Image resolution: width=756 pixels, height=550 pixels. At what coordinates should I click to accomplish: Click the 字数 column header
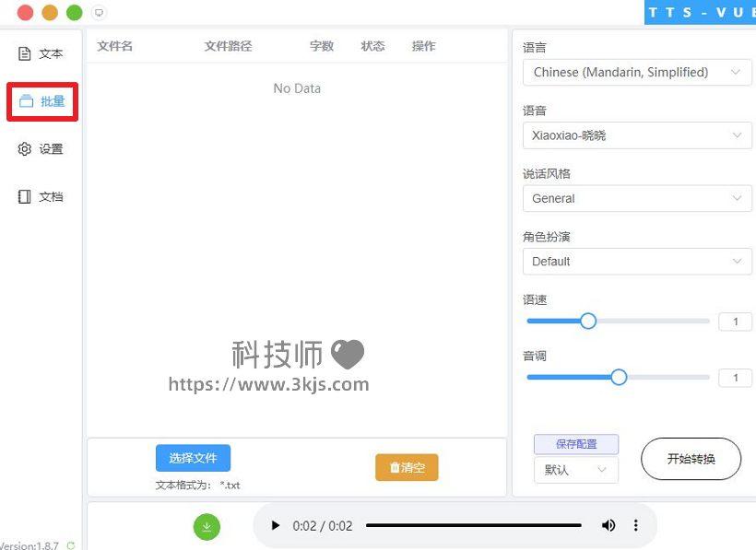[x=322, y=46]
